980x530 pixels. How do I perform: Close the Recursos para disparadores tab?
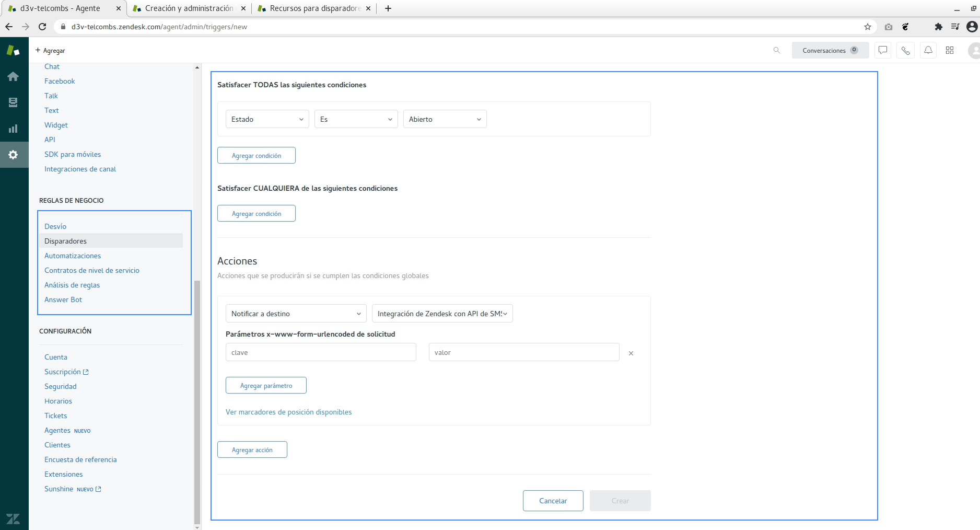point(368,8)
